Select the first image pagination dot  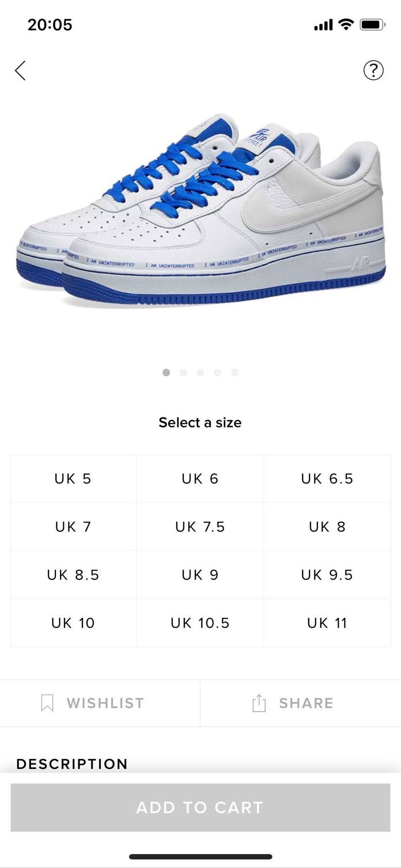click(166, 372)
